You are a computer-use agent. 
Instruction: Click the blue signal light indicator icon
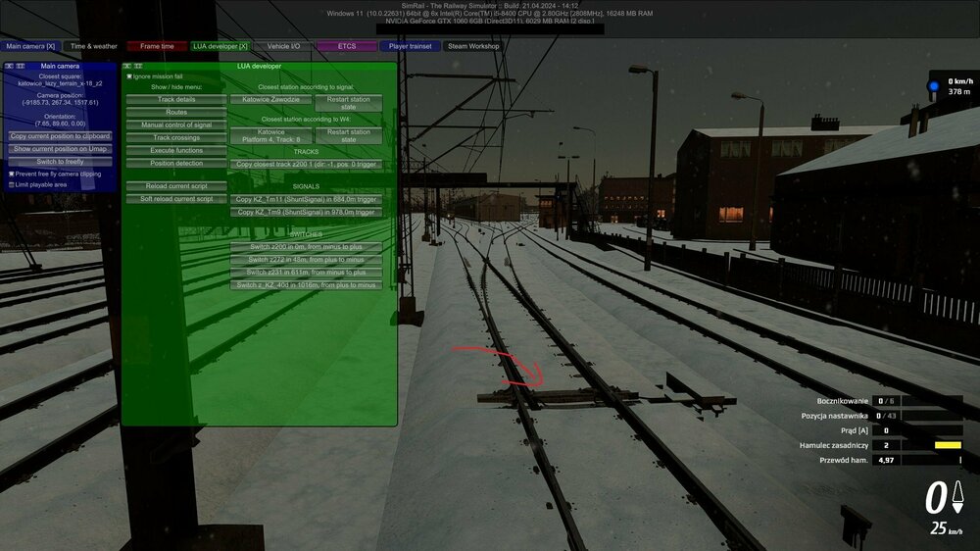click(933, 86)
